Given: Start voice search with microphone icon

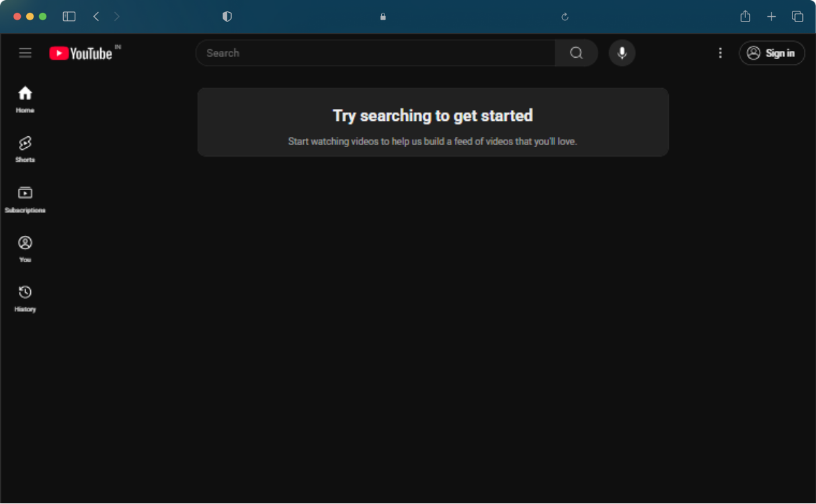Looking at the screenshot, I should pyautogui.click(x=622, y=53).
